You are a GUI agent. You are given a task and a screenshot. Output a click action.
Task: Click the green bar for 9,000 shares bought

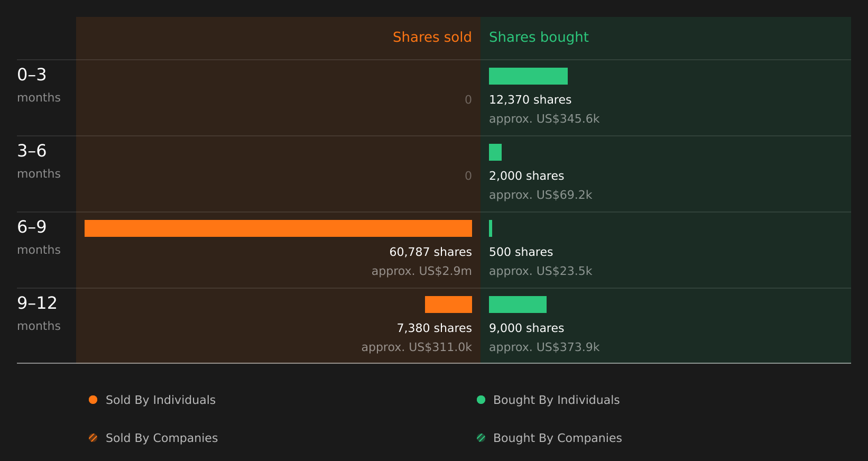click(518, 305)
